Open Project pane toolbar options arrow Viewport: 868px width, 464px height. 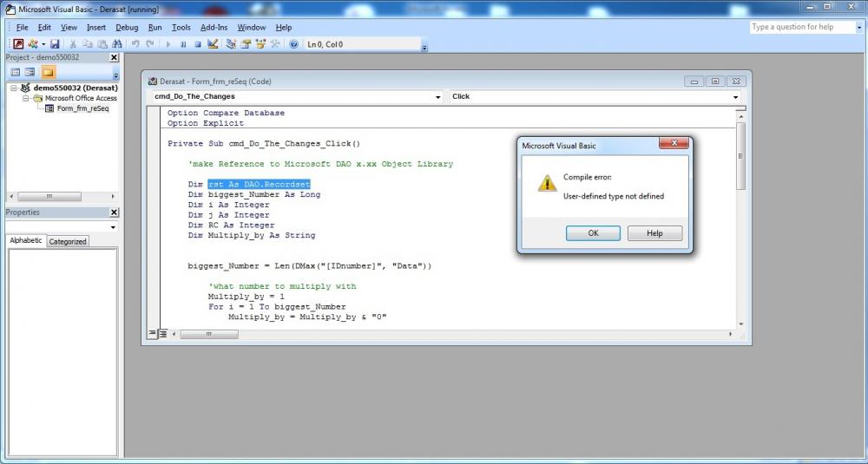(x=115, y=75)
